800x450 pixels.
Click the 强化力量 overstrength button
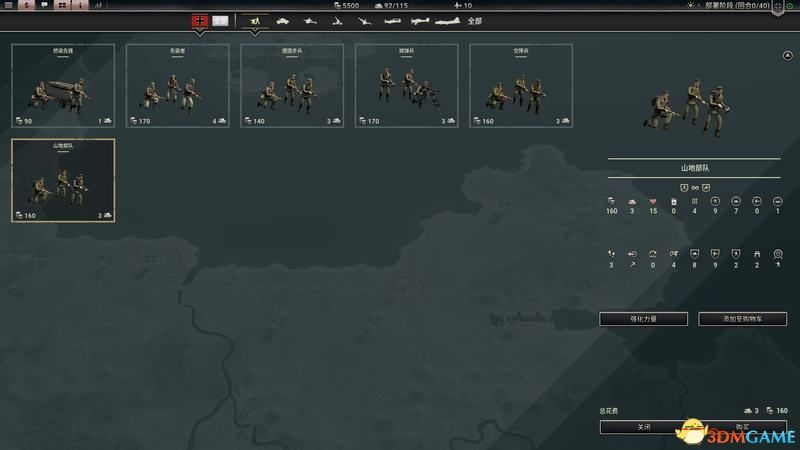tap(643, 319)
